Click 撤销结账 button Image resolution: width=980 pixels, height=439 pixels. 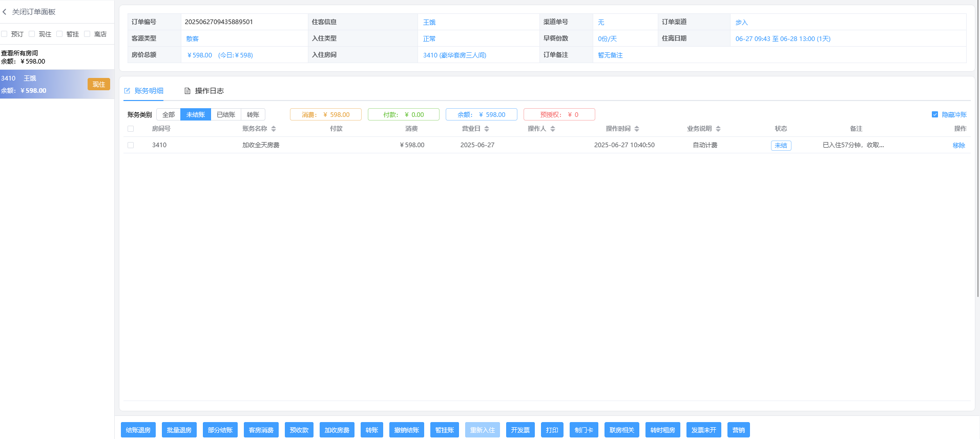(x=407, y=430)
